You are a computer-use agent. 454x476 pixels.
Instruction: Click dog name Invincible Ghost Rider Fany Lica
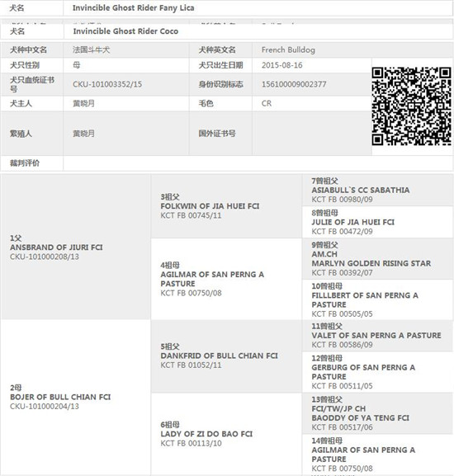[134, 8]
